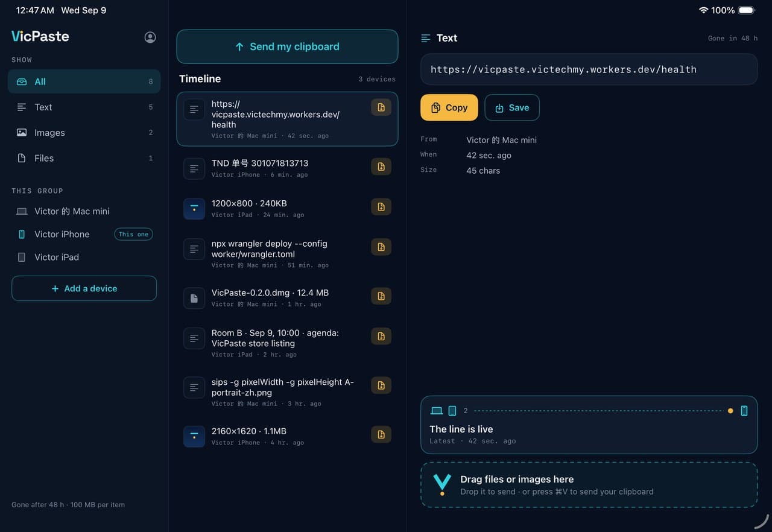Click the text icon of sips command row
This screenshot has height=532, width=772.
pyautogui.click(x=194, y=387)
